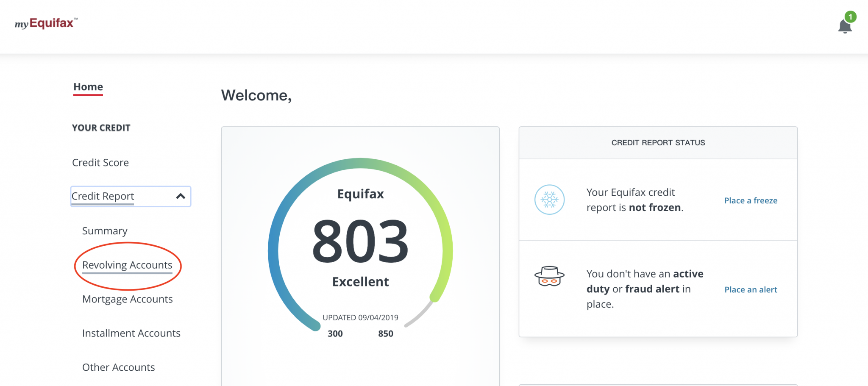Click the 803 credit score number
This screenshot has height=386, width=868.
tap(360, 241)
